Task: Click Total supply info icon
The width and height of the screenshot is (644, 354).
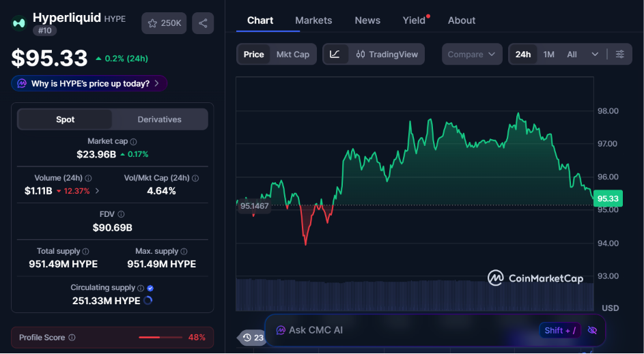Action: pos(85,251)
